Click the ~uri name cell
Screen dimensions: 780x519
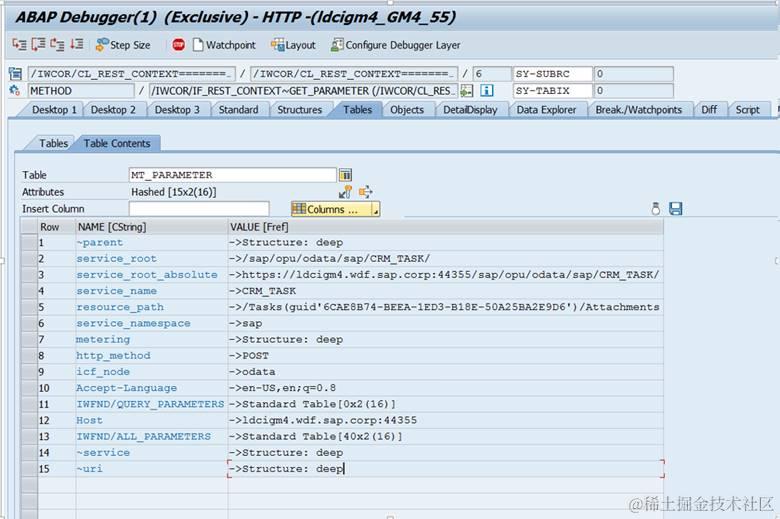151,469
